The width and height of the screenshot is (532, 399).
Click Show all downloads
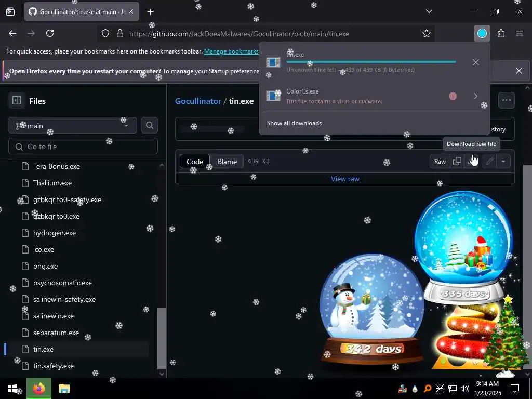coord(294,123)
